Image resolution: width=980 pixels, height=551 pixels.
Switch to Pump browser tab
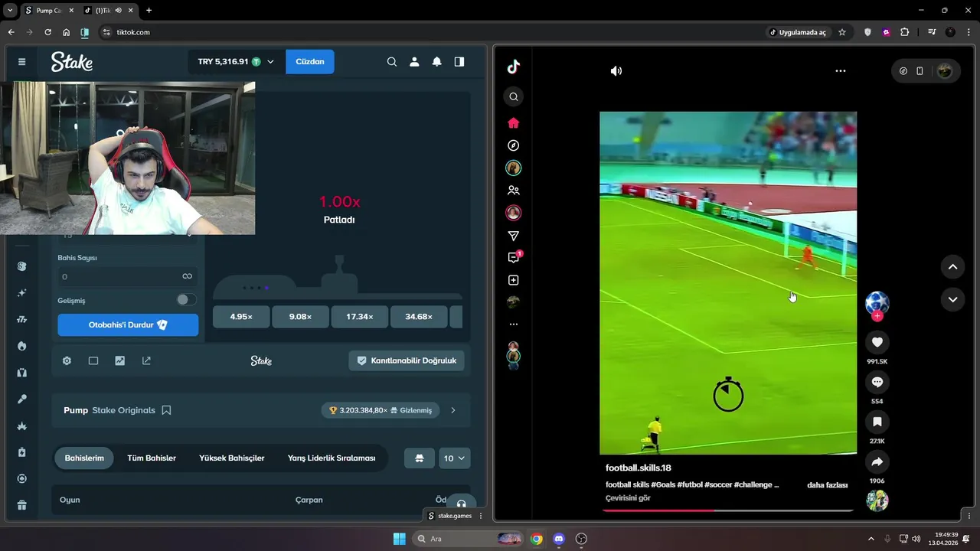point(47,11)
